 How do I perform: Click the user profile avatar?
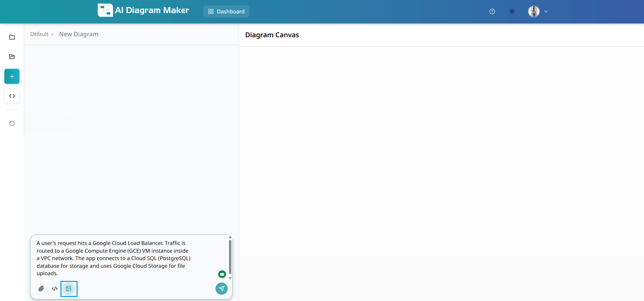point(534,11)
